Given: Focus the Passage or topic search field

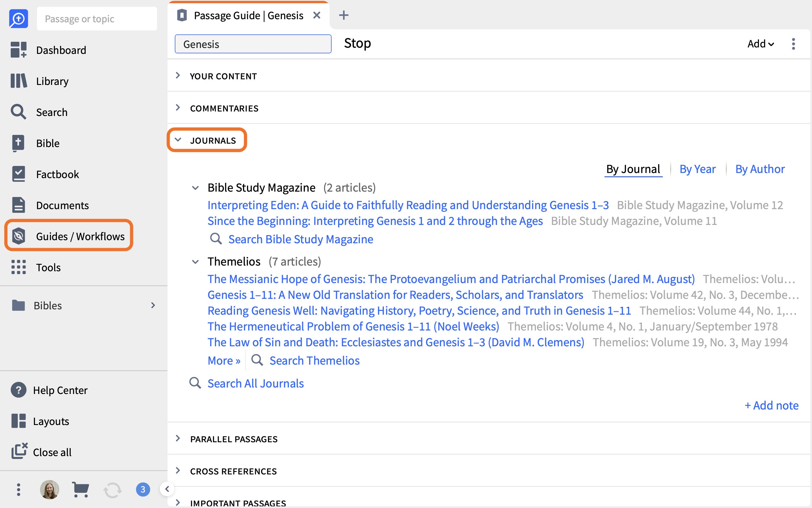Looking at the screenshot, I should pos(97,19).
